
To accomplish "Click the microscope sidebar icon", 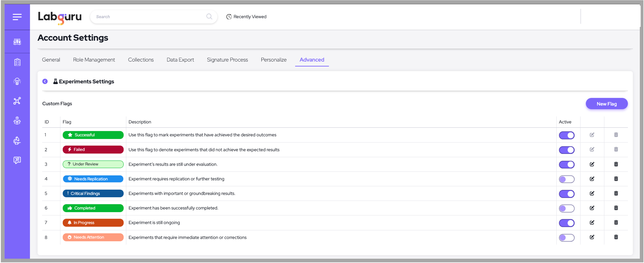I will pos(17,141).
